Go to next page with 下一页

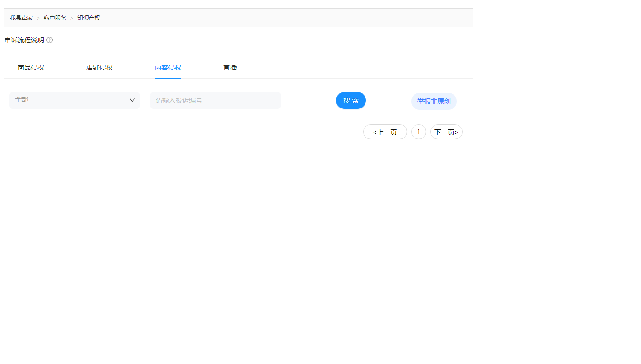pos(446,132)
